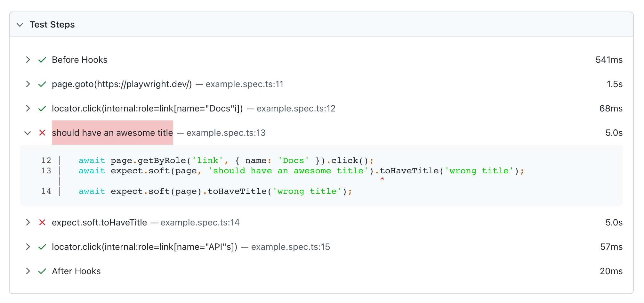Select the After Hooks step label
The height and width of the screenshot is (303, 644).
76,271
